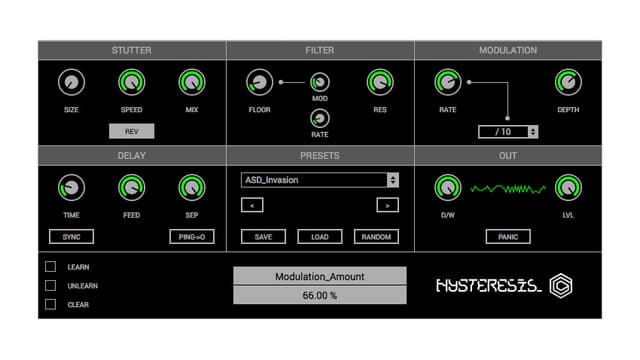
Task: Enable the UNLEARN checkbox
Action: [x=51, y=285]
